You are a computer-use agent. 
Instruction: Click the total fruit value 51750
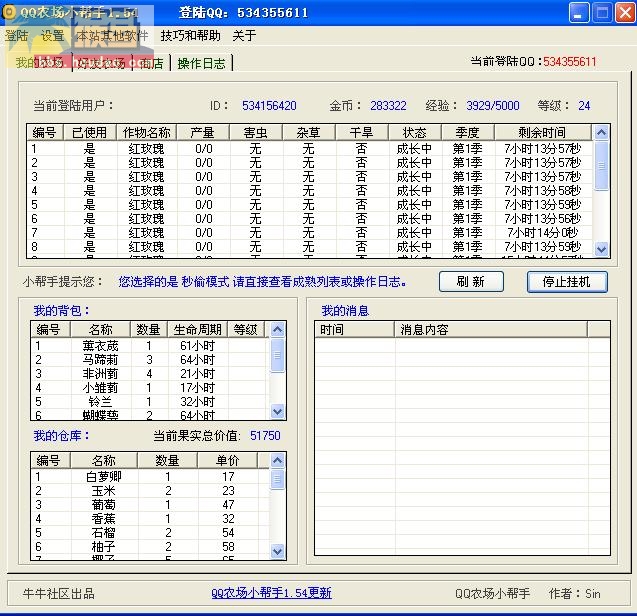point(265,436)
